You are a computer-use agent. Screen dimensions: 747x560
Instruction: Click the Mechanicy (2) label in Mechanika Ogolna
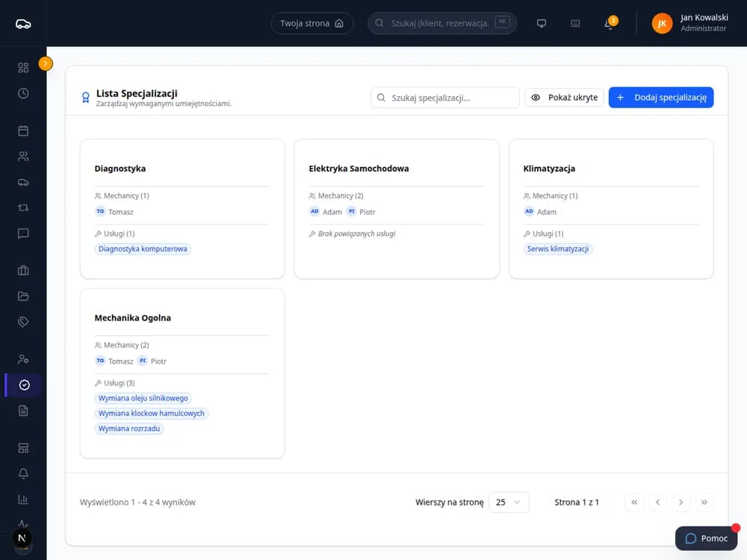point(122,345)
